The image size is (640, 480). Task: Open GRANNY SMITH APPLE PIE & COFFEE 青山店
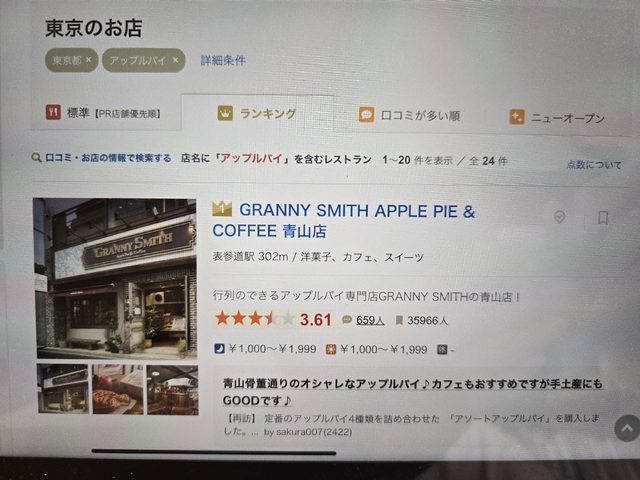343,221
